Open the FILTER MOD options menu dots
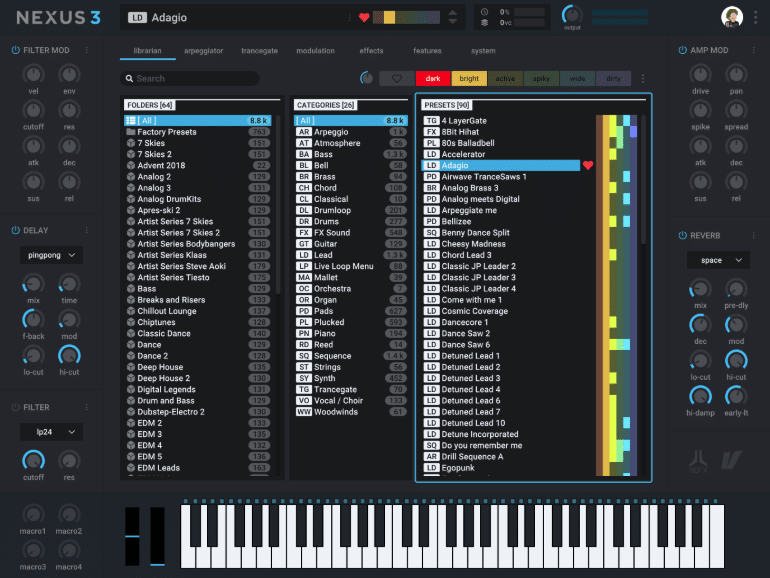 [x=87, y=50]
